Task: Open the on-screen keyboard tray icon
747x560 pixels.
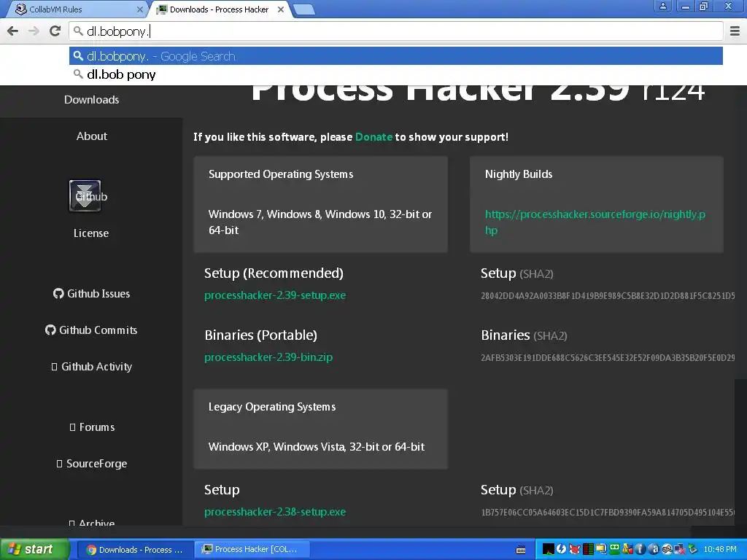Action: tap(521, 550)
